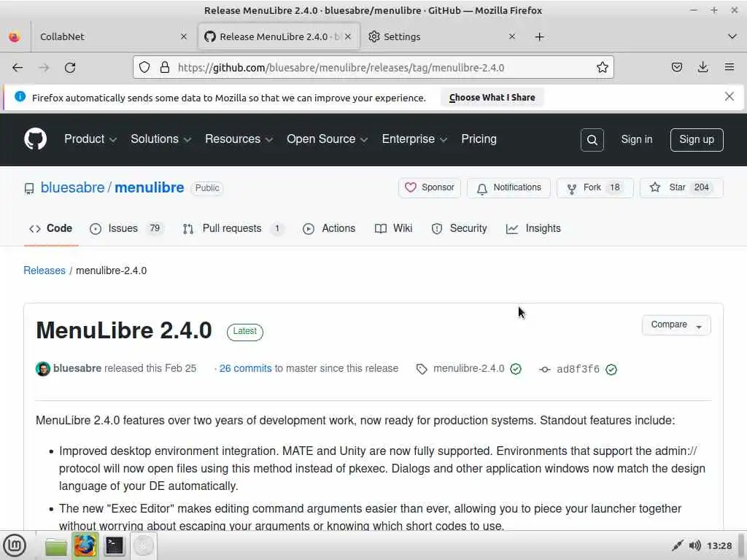
Task: Click the clock showing 13:28
Action: (719, 545)
